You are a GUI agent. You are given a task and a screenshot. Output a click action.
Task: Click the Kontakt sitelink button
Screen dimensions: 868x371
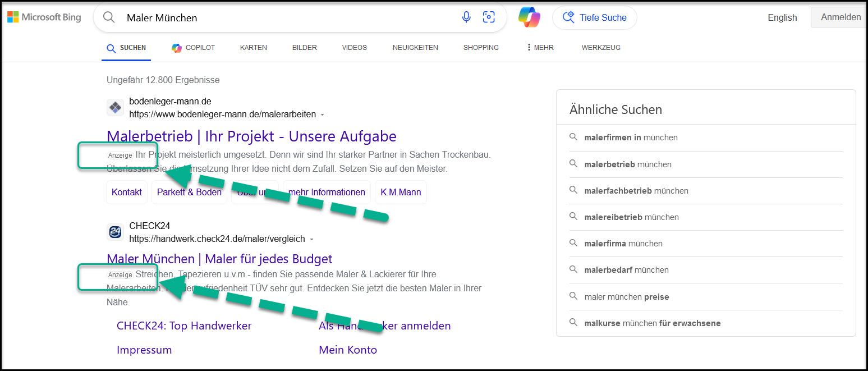tap(127, 192)
